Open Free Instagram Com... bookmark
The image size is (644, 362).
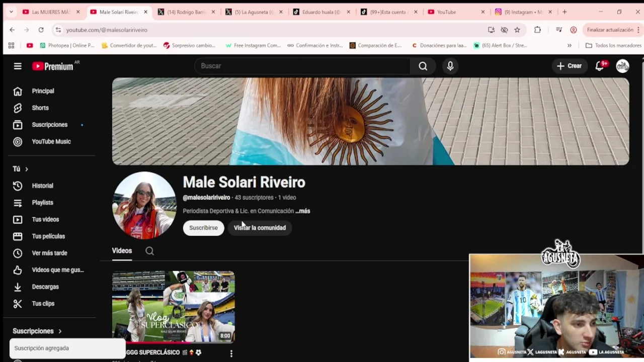(253, 45)
